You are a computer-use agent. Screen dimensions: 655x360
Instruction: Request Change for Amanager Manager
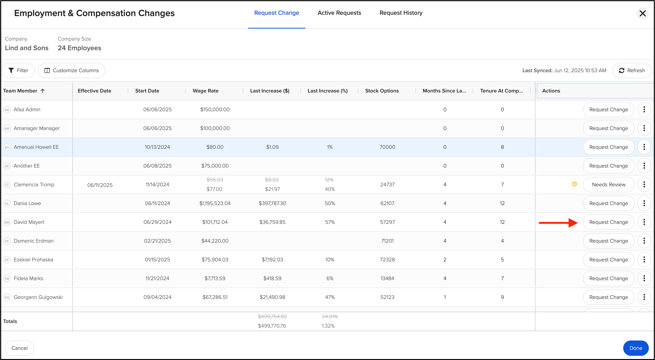609,128
